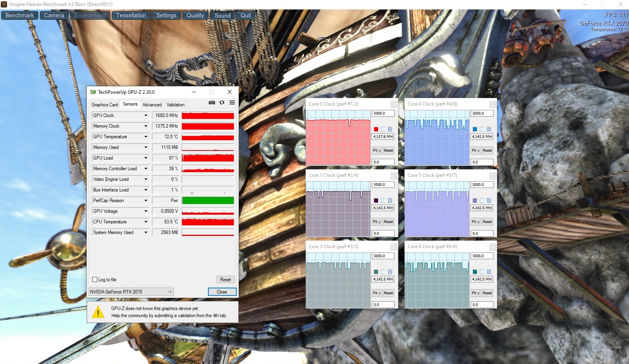Click Reset in Core 5 Clock panel

[488, 222]
